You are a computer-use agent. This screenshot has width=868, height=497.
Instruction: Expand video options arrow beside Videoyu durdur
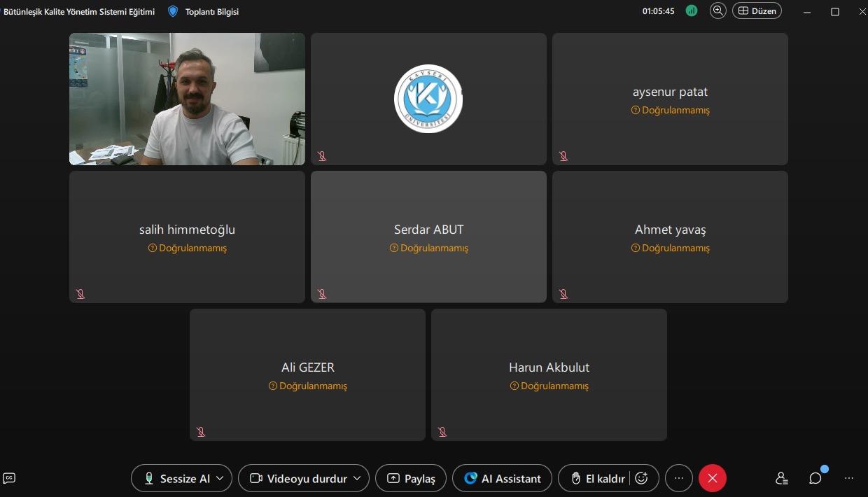point(358,479)
